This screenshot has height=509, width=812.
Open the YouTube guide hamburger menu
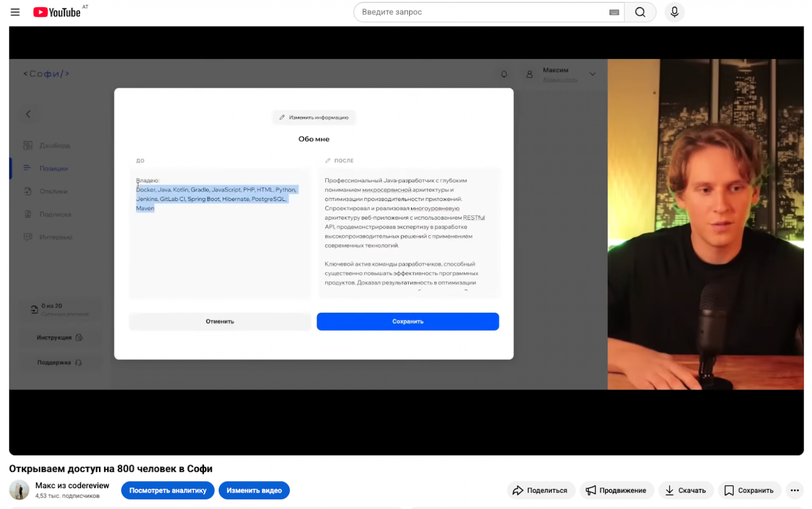pos(15,12)
